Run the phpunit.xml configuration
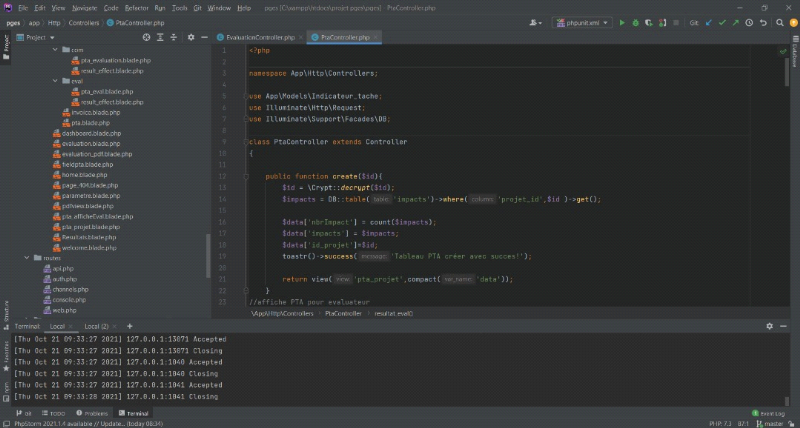The image size is (800, 428). [621, 22]
